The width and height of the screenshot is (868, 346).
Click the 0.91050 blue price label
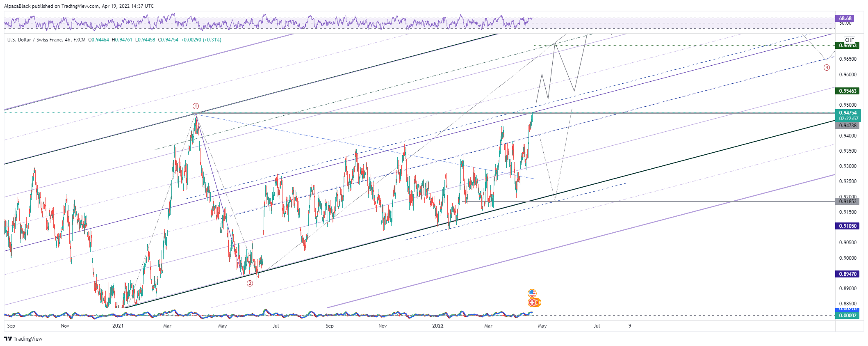(847, 226)
